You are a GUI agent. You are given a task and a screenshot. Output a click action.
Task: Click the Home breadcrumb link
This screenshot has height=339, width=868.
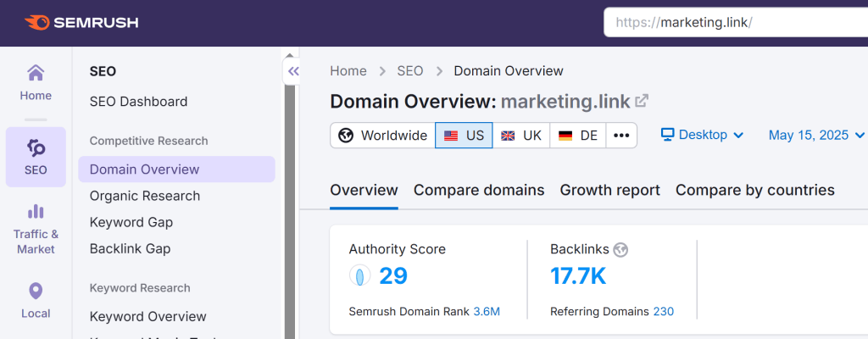348,71
